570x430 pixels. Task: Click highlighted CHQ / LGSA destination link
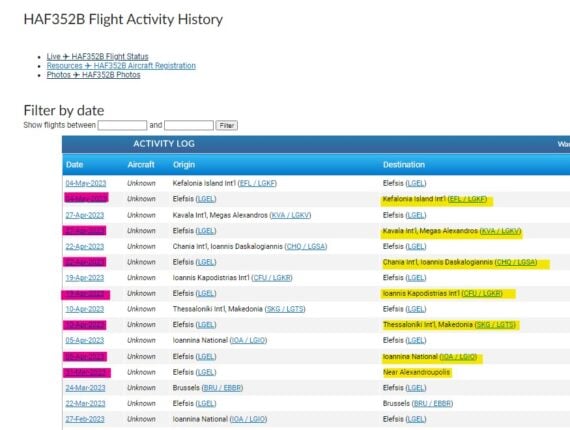click(x=516, y=262)
